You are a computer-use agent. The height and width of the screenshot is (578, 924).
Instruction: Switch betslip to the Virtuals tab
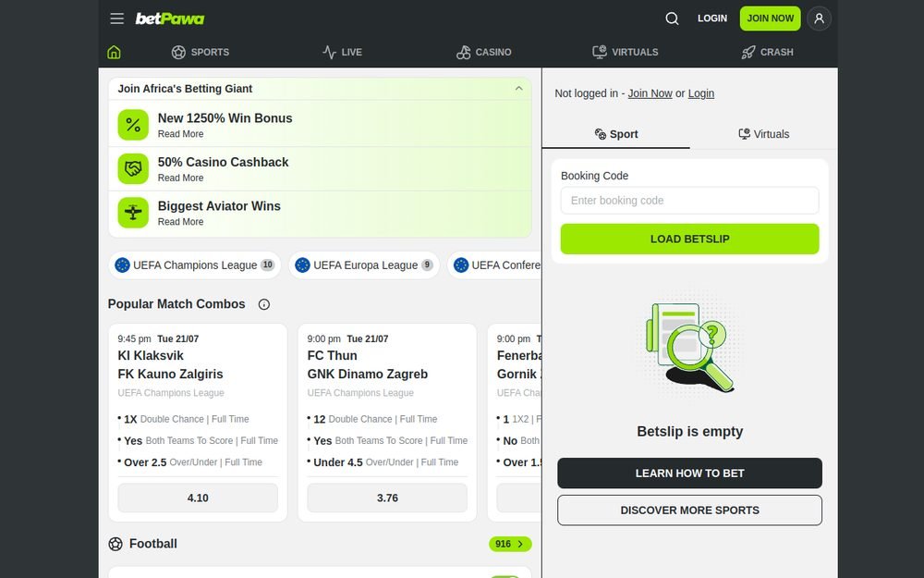pos(764,134)
